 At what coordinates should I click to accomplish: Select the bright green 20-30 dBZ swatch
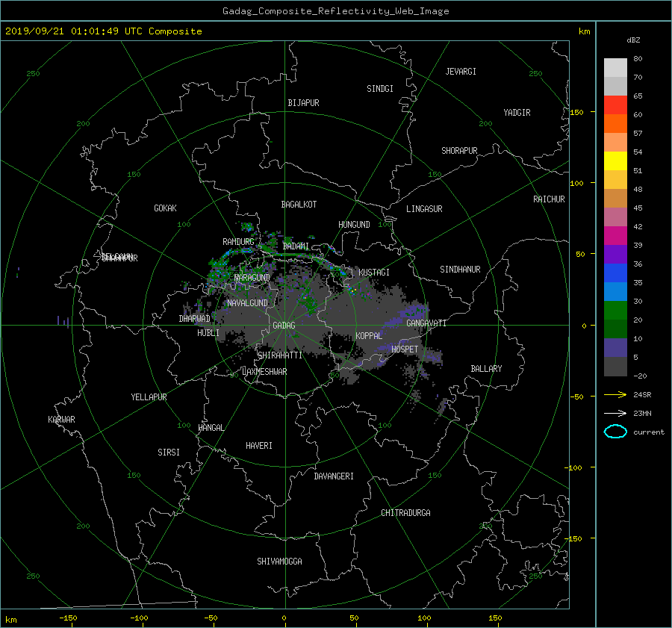pyautogui.click(x=615, y=311)
